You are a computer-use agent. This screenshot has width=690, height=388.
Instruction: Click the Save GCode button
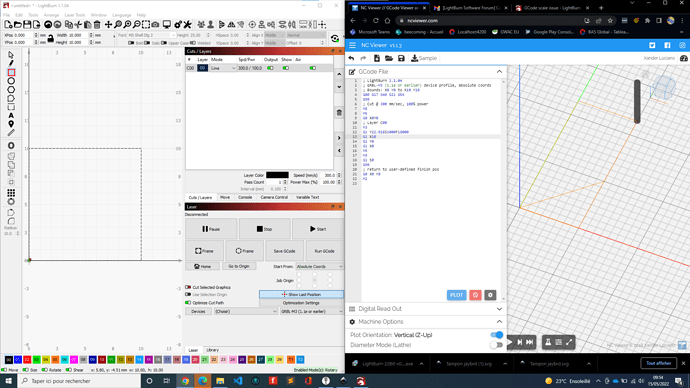(x=284, y=251)
